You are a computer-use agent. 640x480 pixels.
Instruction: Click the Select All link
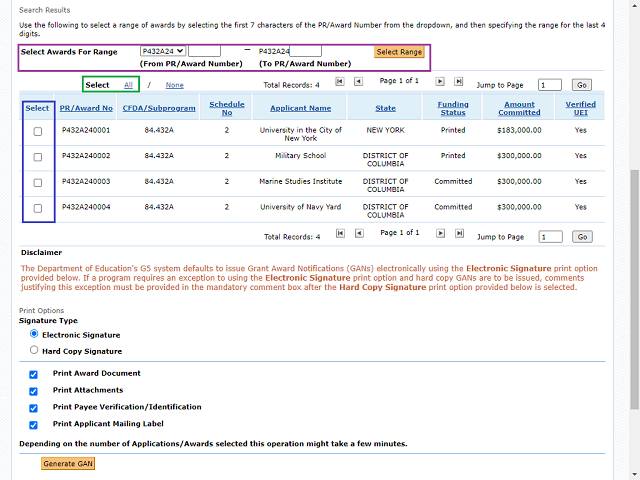(x=128, y=85)
